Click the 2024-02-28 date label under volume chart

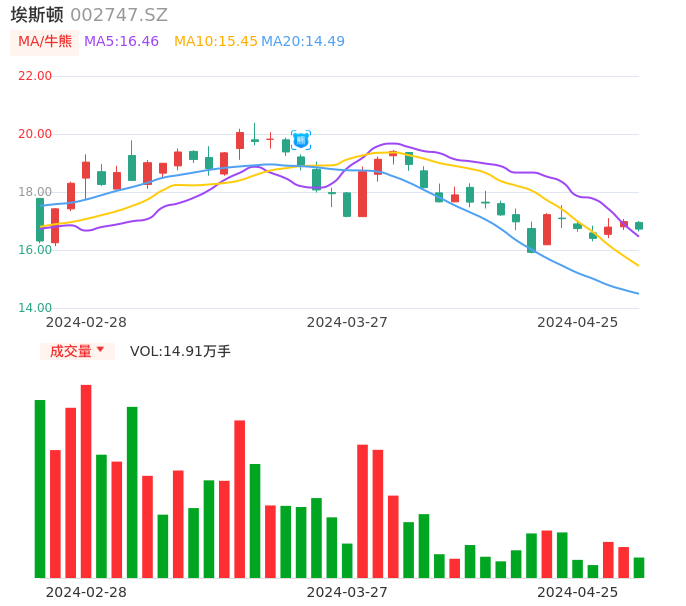[86, 592]
